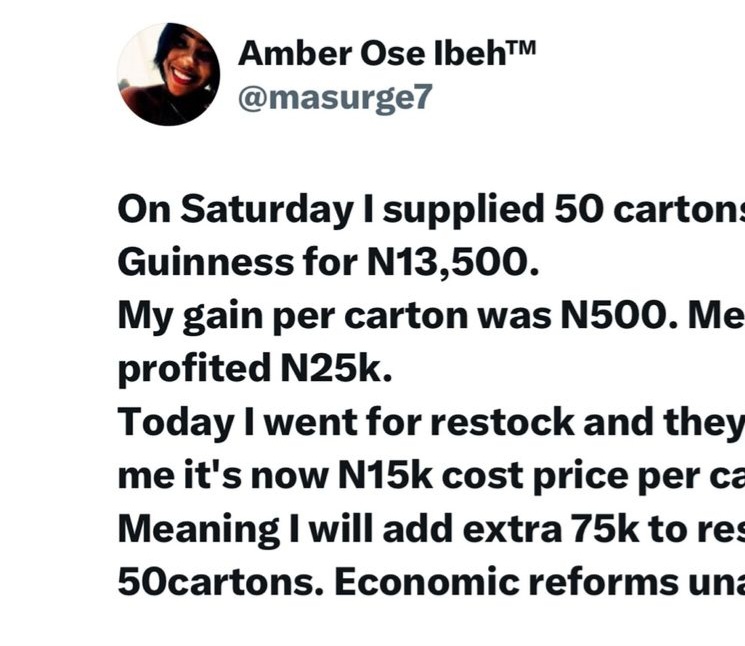The height and width of the screenshot is (646, 745).
Task: Click the TM symbol after the name
Action: 516,50
